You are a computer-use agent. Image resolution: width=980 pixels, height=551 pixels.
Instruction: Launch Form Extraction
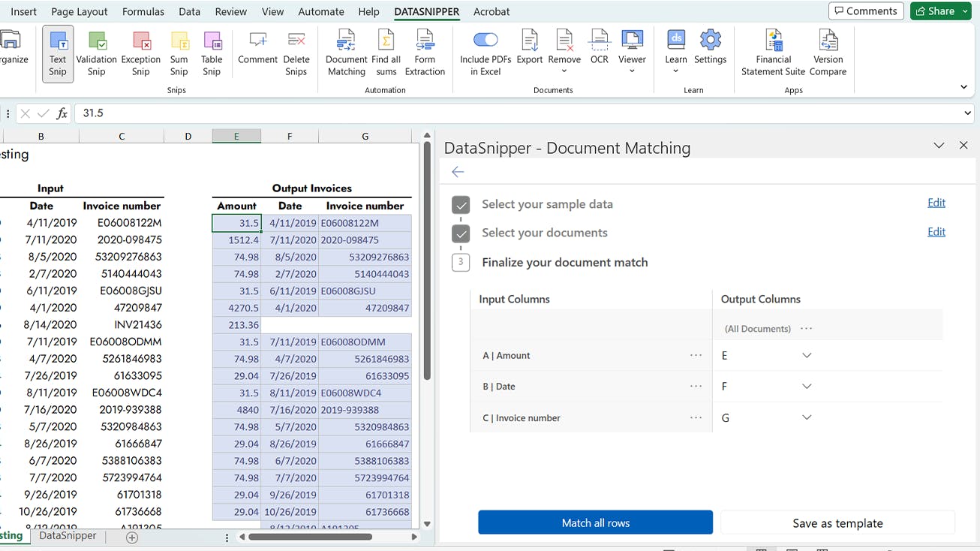point(425,53)
